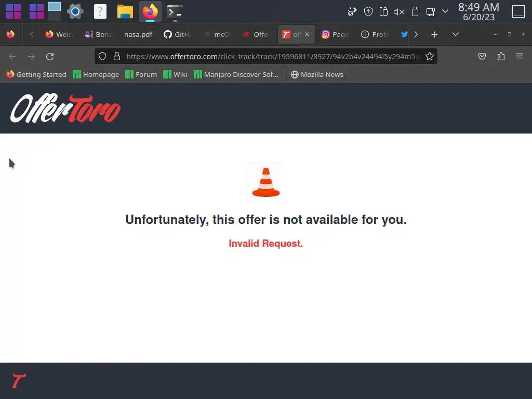532x399 pixels.
Task: Expand the list all tabs dropdown
Action: tap(456, 34)
